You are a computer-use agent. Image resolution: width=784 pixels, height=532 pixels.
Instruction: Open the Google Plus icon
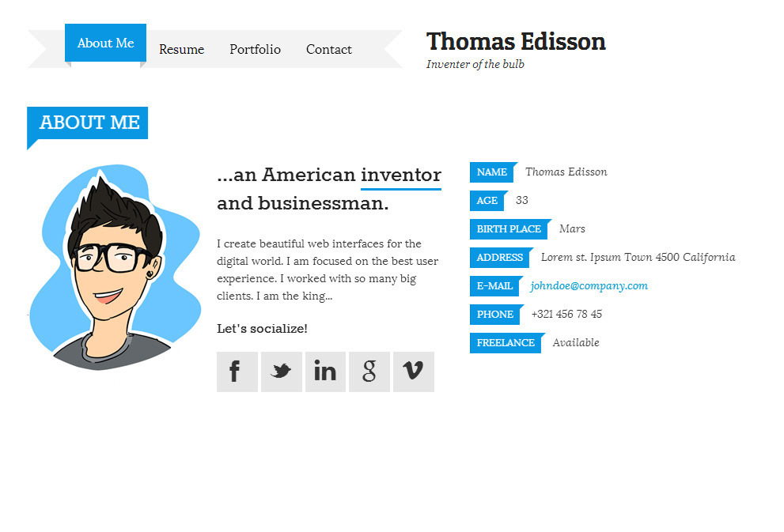coord(369,372)
